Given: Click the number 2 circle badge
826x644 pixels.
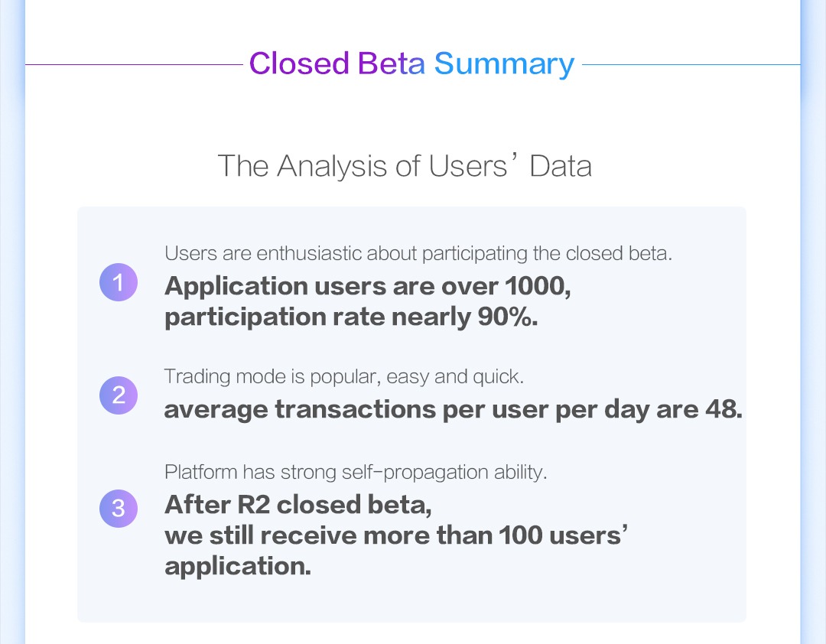Looking at the screenshot, I should point(119,395).
